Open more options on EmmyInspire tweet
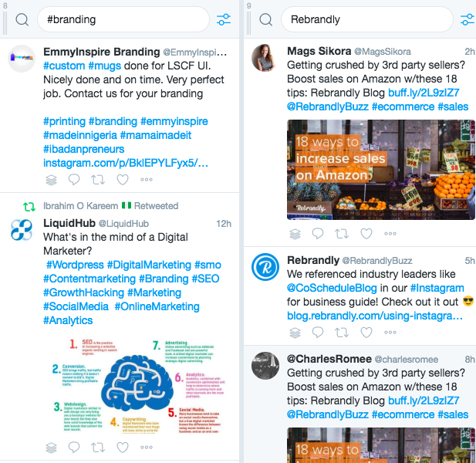476x463 pixels. point(147,180)
